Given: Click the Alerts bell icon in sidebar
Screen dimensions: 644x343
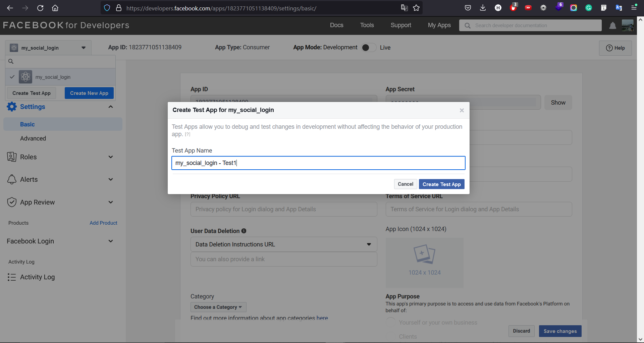Looking at the screenshot, I should (12, 179).
